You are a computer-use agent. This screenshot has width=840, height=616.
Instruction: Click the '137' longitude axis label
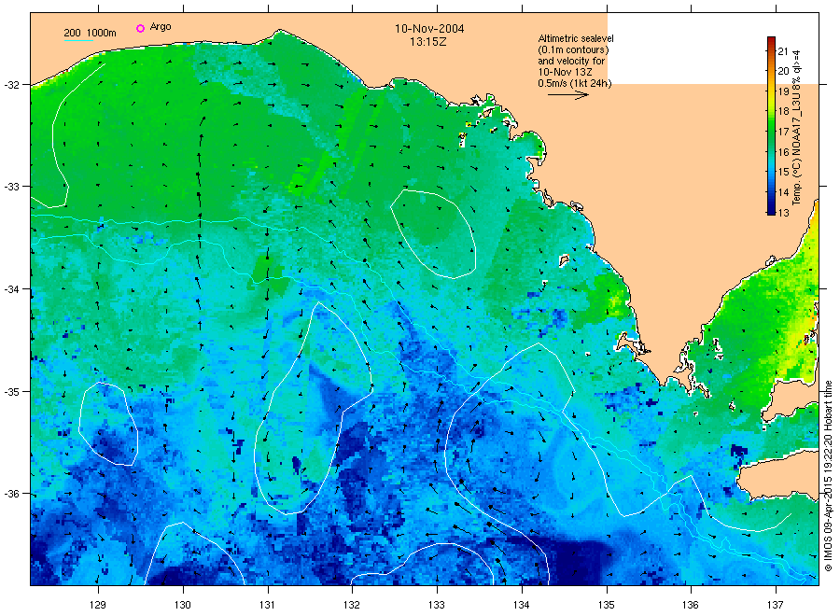tap(776, 605)
